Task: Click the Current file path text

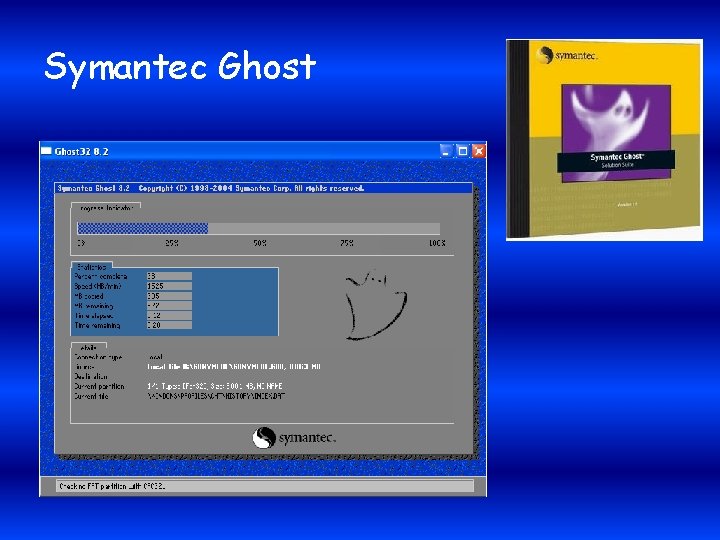Action: coord(216,396)
